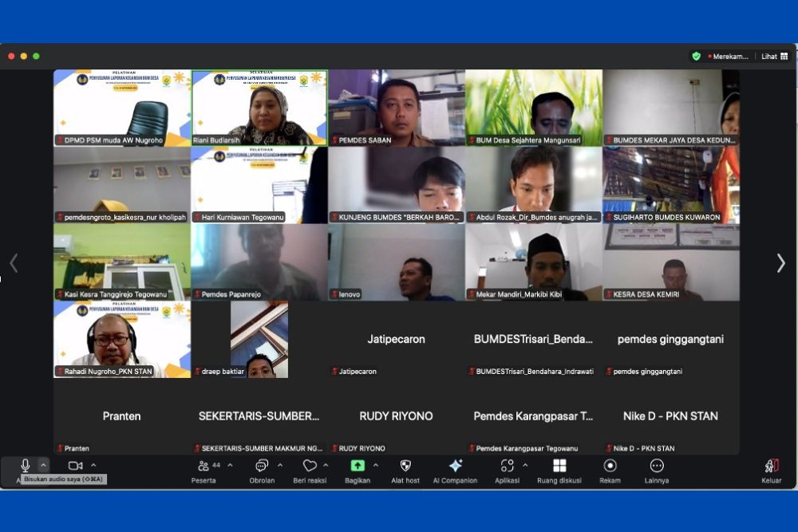Open the Obrolan chat panel
798x532 pixels.
pos(261,466)
